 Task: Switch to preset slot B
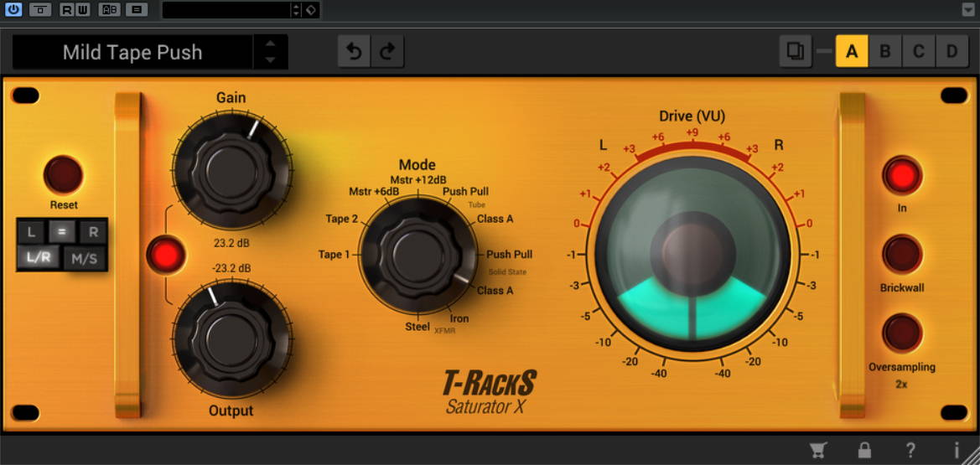885,51
